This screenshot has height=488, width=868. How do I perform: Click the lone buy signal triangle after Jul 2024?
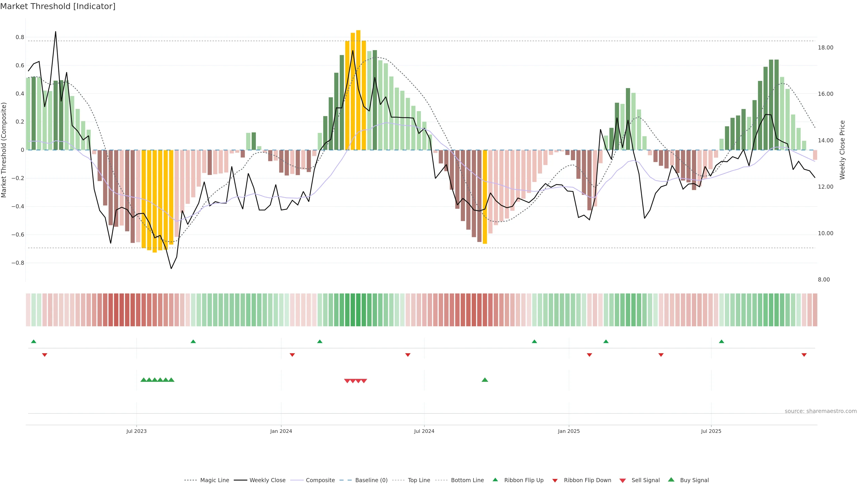point(485,380)
